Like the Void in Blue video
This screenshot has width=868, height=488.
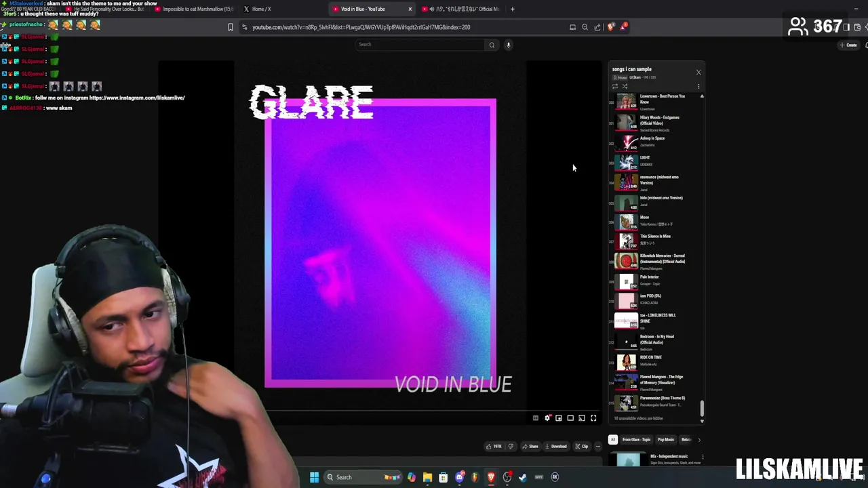tap(494, 446)
